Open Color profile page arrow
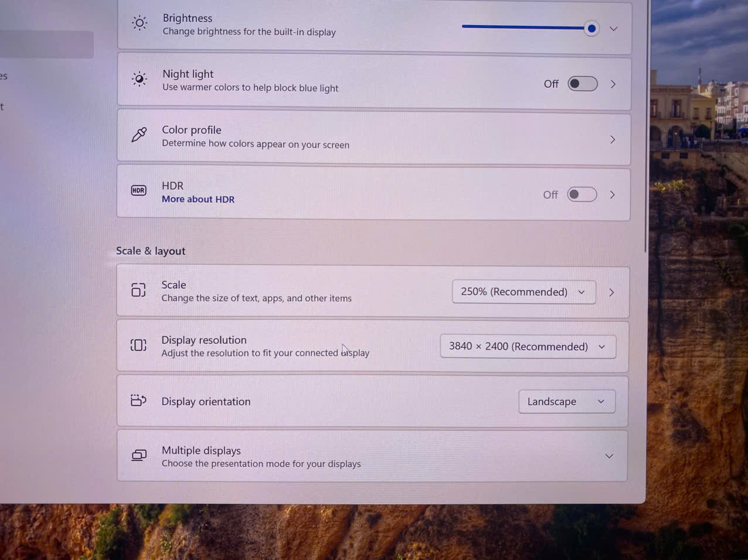This screenshot has height=560, width=748. click(613, 139)
